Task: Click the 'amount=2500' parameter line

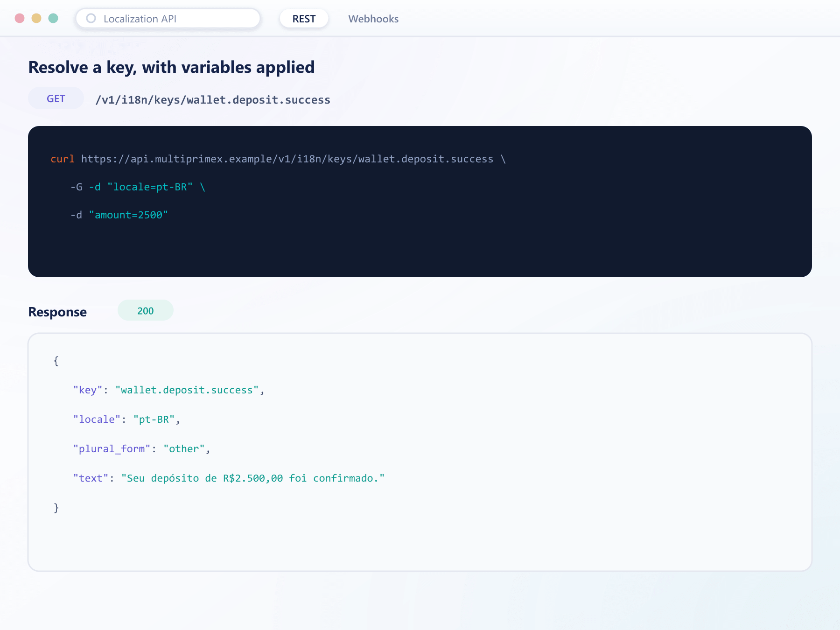Action: pyautogui.click(x=119, y=215)
